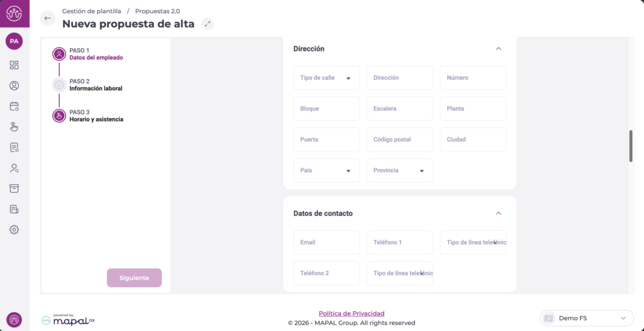Open the archive box icon in sidebar
The image size is (644, 331).
(14, 188)
